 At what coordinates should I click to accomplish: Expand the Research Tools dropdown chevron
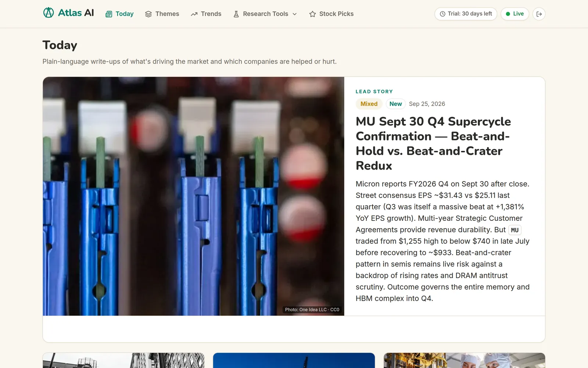295,14
